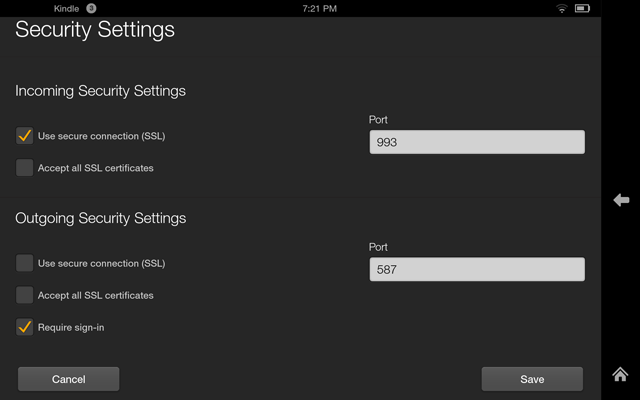Save the security settings

point(532,379)
